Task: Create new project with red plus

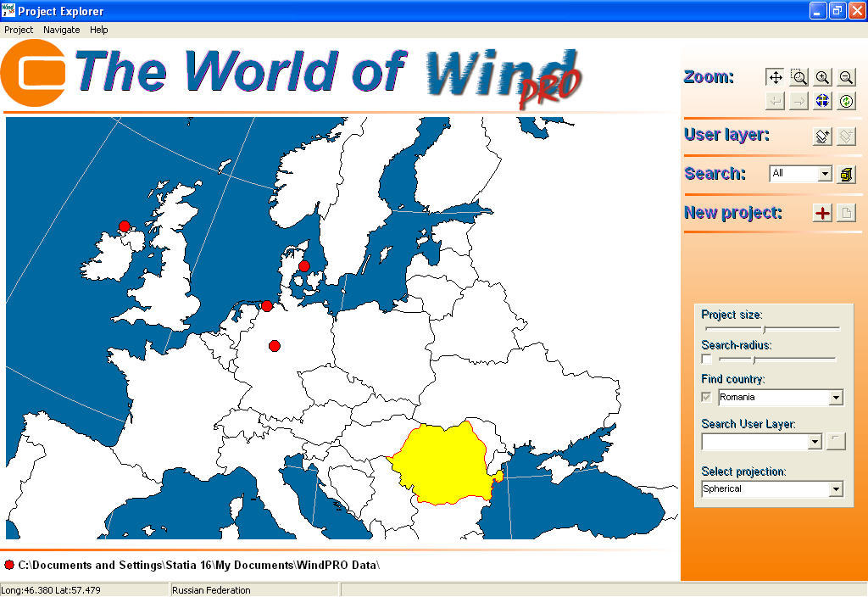Action: coord(822,213)
